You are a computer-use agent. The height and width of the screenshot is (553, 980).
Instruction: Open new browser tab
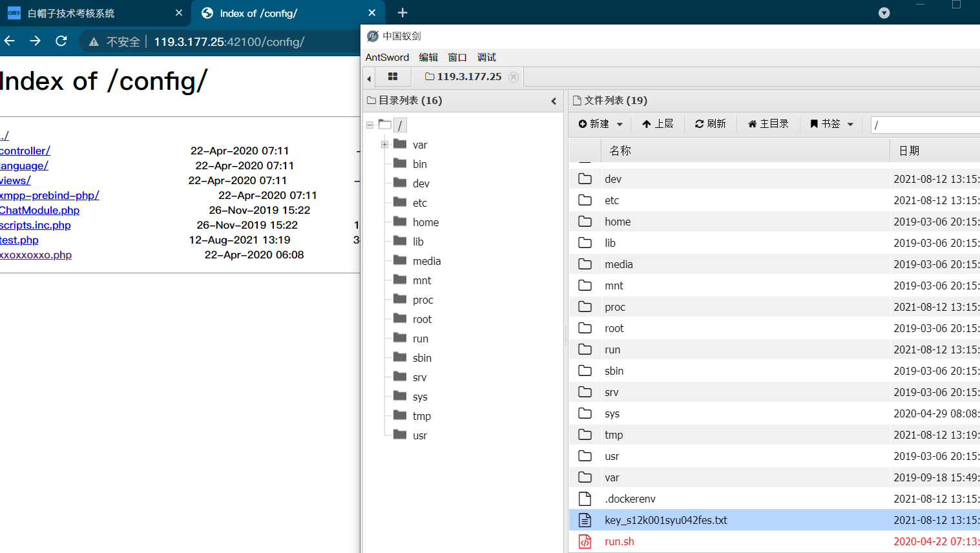tap(402, 13)
